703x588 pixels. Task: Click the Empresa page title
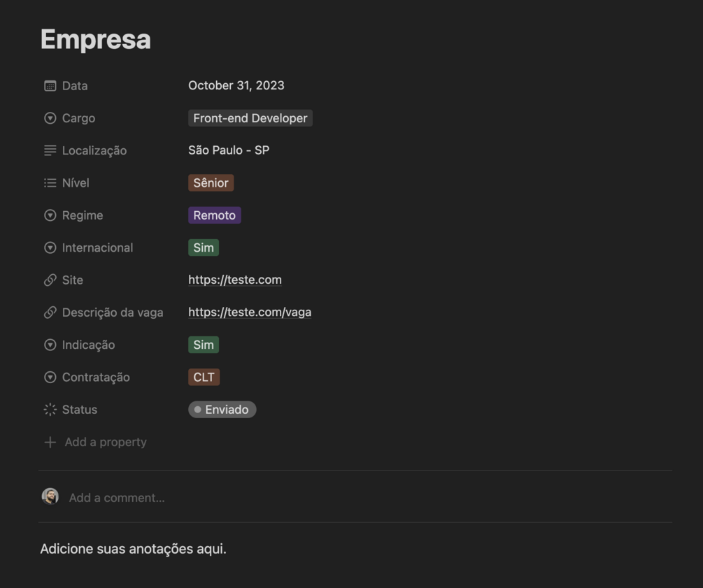click(96, 39)
